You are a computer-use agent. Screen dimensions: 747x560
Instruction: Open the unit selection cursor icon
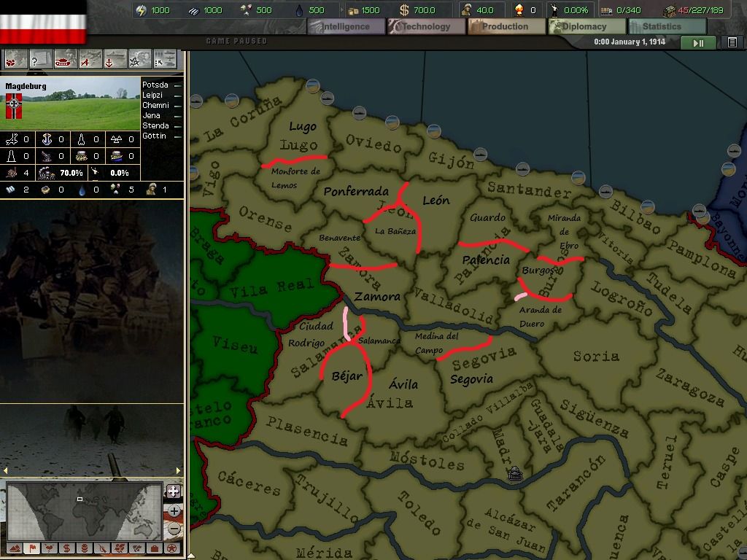164,60
